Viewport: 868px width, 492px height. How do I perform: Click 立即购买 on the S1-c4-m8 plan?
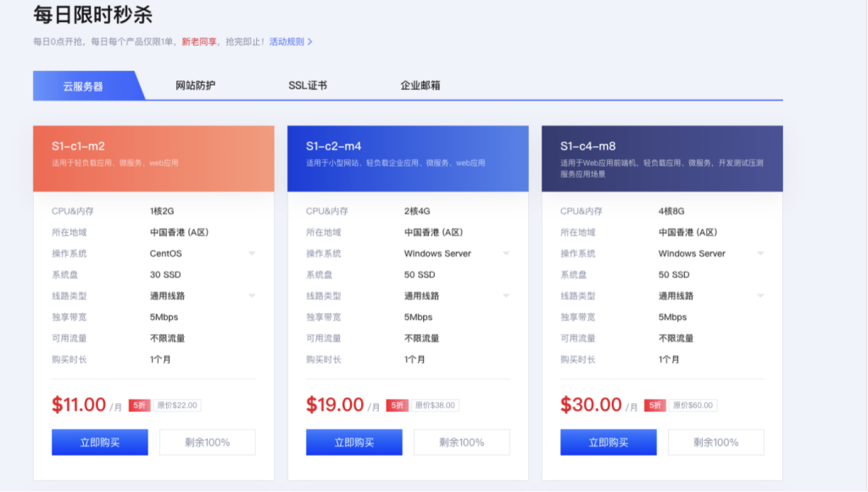[x=608, y=441]
